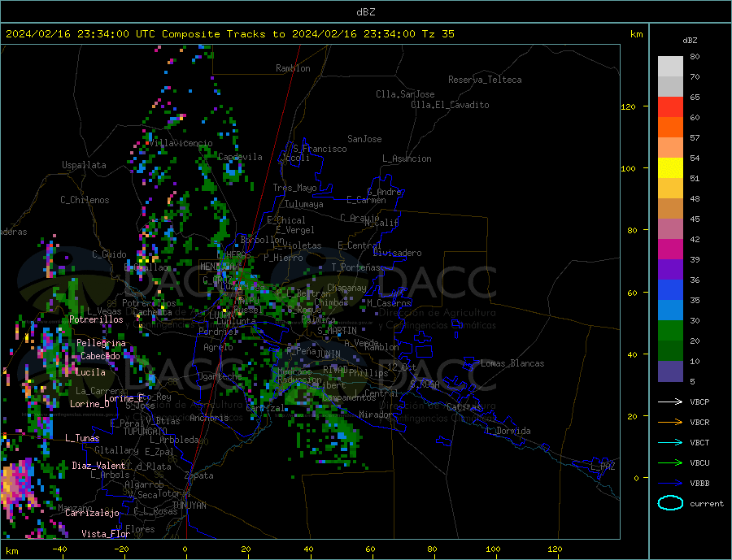Click the timestamp '2024/02/16 23:34:00 UTC Composite Tracks' header
This screenshot has height=560, width=732.
146,34
